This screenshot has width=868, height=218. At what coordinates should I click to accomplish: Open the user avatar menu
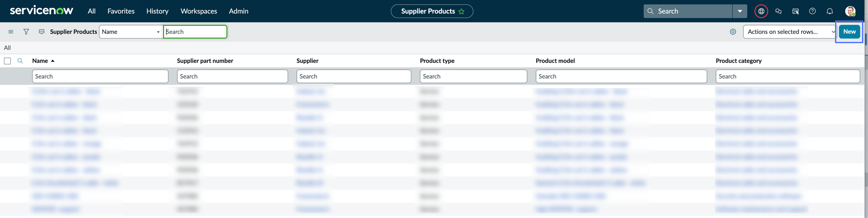click(850, 11)
